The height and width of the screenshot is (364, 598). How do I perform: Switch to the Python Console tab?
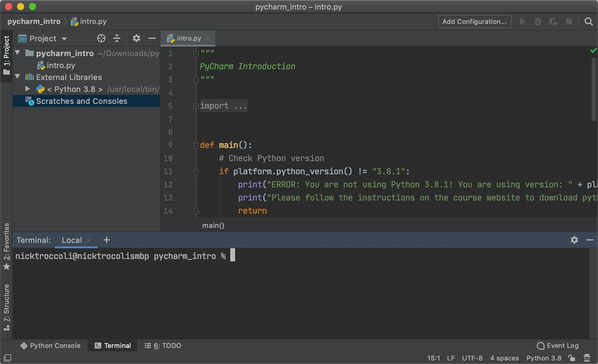(50, 346)
